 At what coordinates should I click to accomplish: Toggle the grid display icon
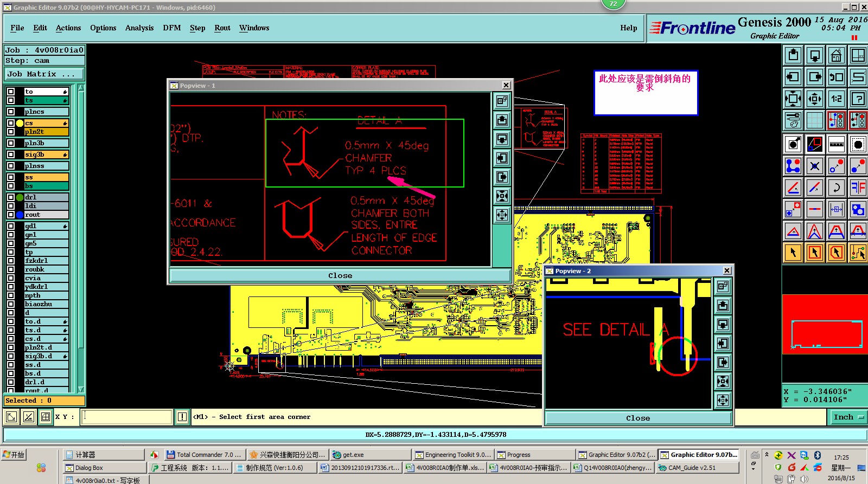coord(815,120)
